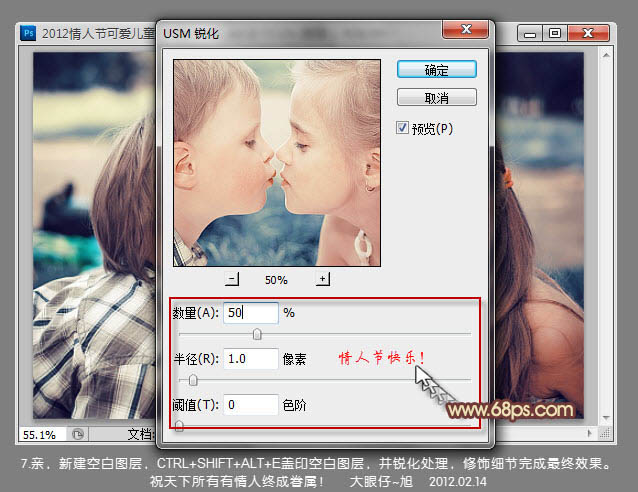638x492 pixels.
Task: Click the 半径 radius slider handle
Action: coord(193,380)
